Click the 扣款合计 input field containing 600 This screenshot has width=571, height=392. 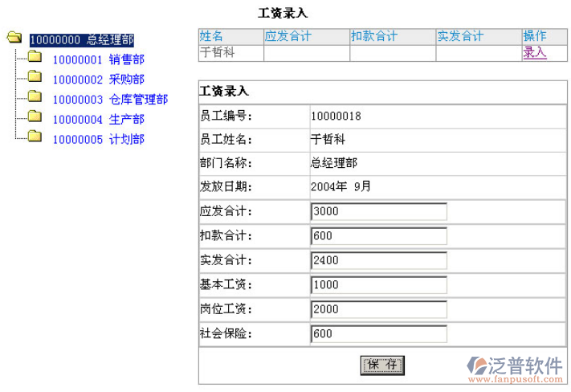379,236
